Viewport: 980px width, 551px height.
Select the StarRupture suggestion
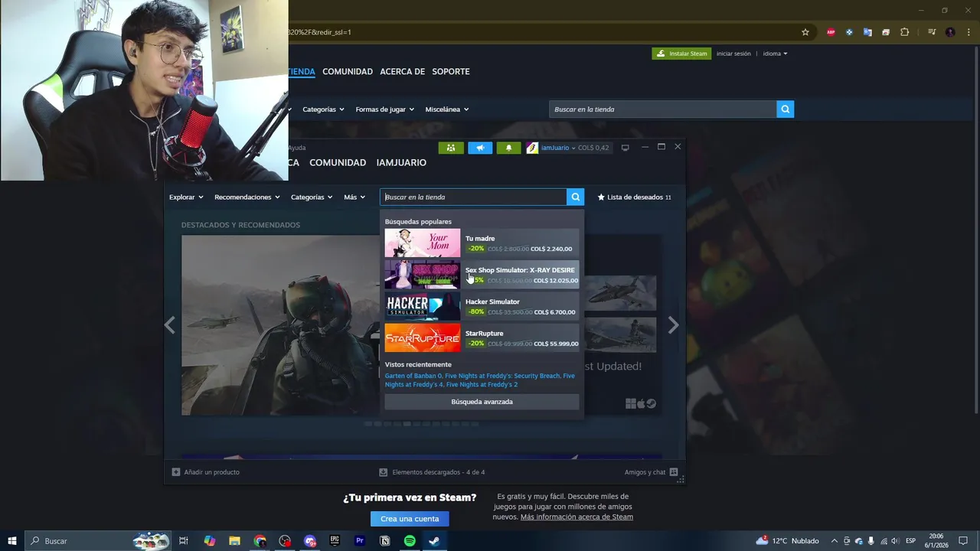pyautogui.click(x=482, y=338)
